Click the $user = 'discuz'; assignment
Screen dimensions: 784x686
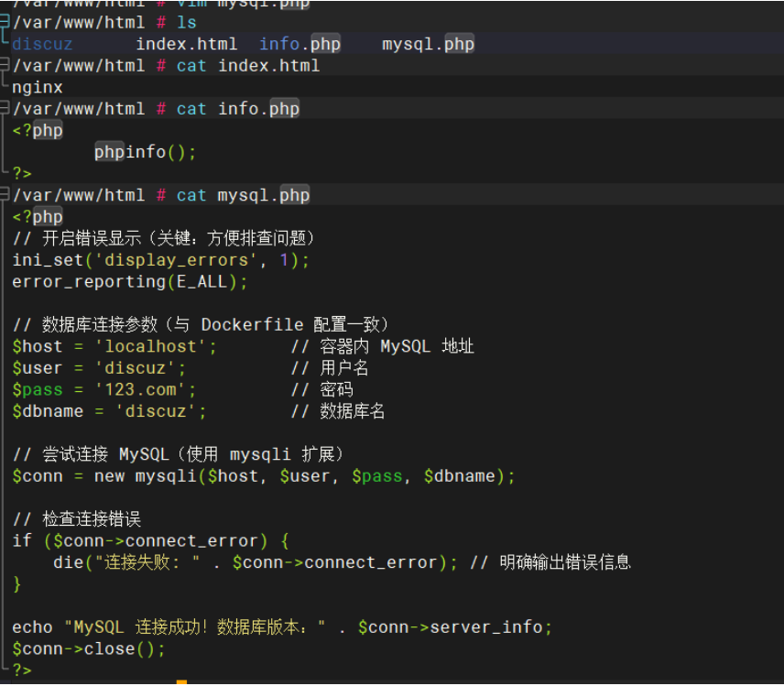coord(99,368)
